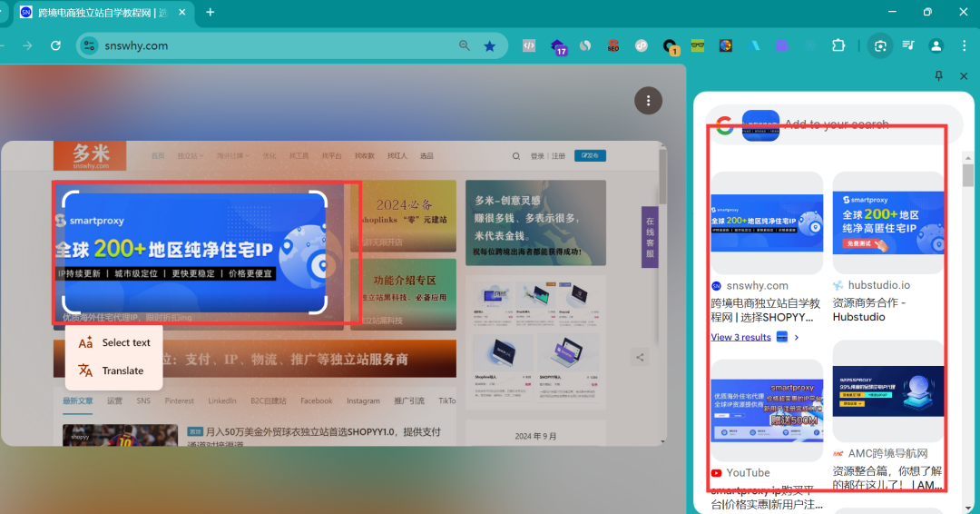Viewport: 980px width, 514px height.
Task: Click the View 3 results link
Action: click(740, 337)
